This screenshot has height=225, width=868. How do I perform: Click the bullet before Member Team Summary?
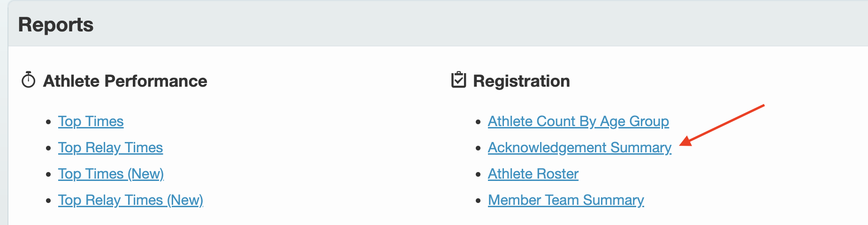(478, 201)
